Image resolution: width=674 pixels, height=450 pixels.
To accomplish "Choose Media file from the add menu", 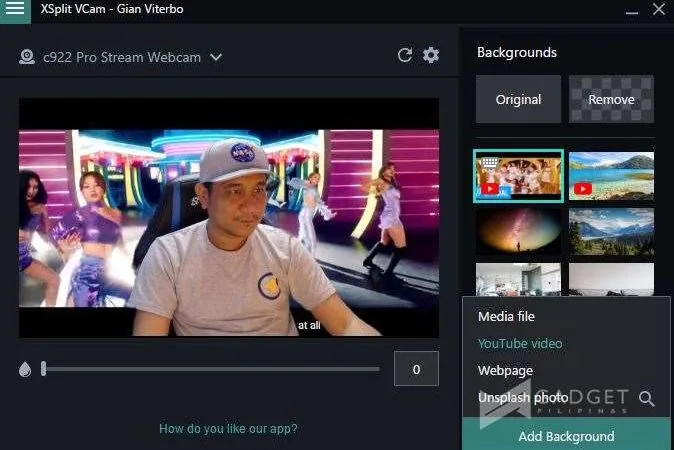I will point(506,317).
